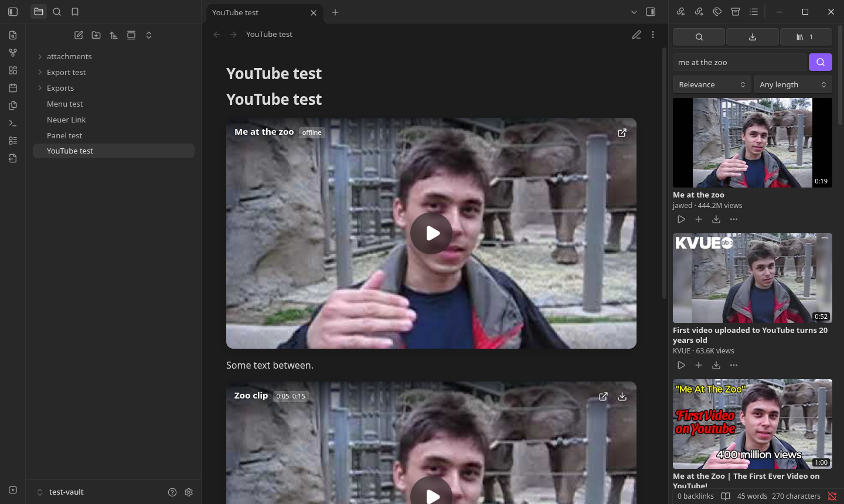Open the library tab showing 1
The image size is (844, 504).
[x=806, y=37]
